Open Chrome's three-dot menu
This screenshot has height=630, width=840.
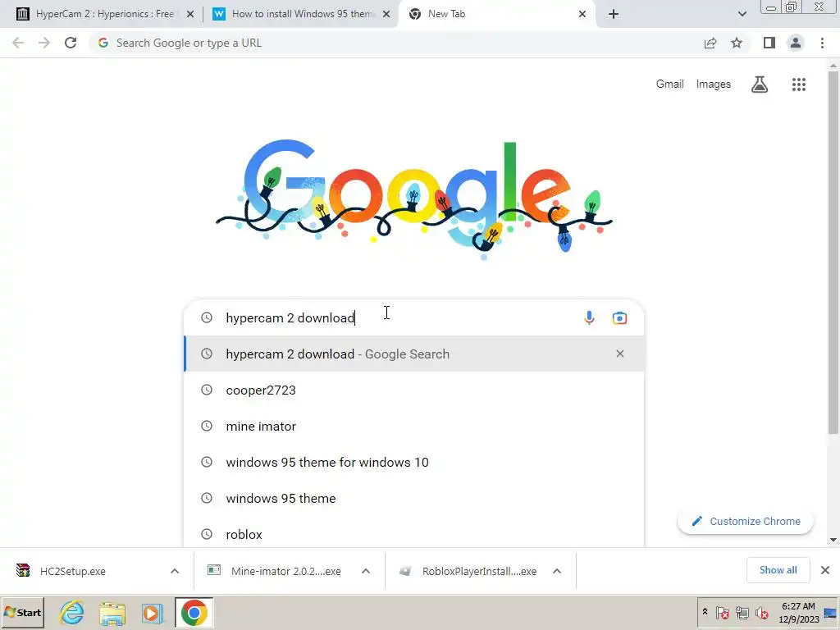(x=822, y=43)
